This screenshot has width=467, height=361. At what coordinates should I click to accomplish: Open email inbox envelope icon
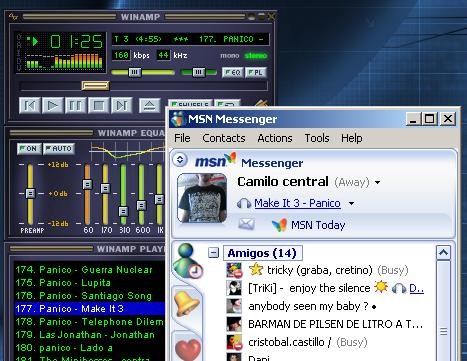click(x=246, y=224)
